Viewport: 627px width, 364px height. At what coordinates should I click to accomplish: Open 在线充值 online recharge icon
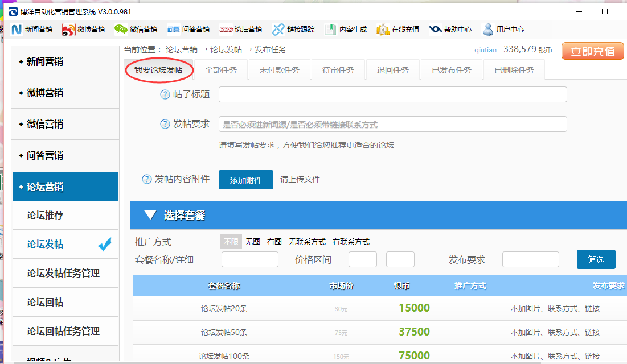pos(383,30)
